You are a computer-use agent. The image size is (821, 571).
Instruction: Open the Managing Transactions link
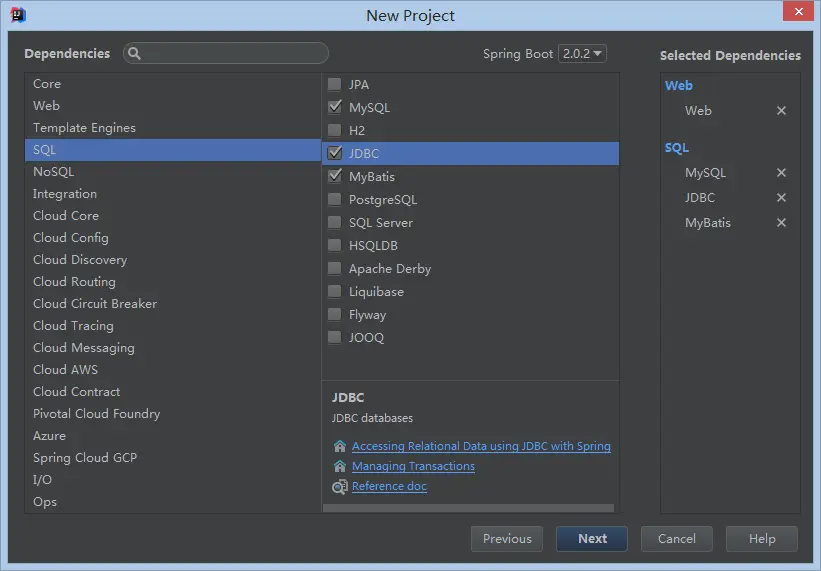coord(413,466)
